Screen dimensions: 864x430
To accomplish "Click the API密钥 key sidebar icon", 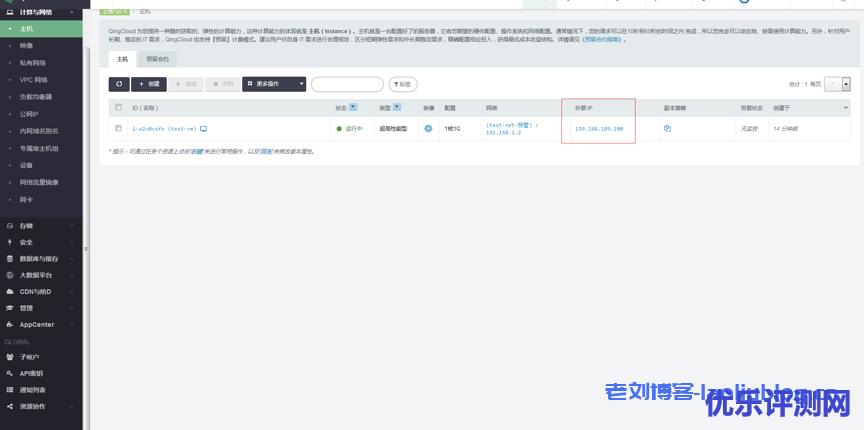I will [9, 373].
